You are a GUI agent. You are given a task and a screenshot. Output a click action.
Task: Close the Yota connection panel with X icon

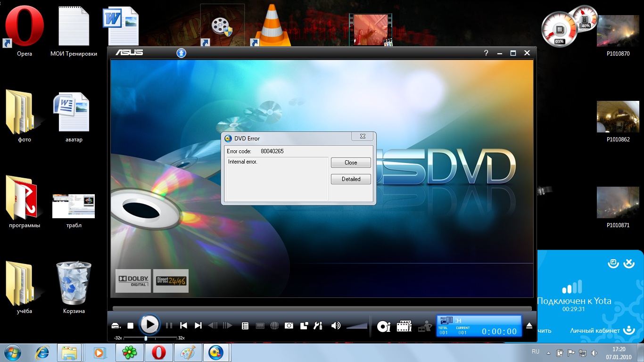[x=629, y=263]
